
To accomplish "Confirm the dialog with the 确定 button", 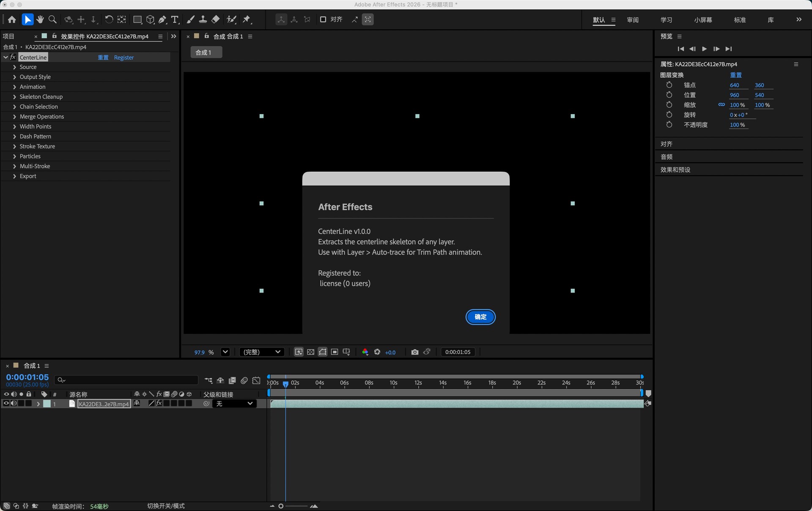I will tap(480, 317).
